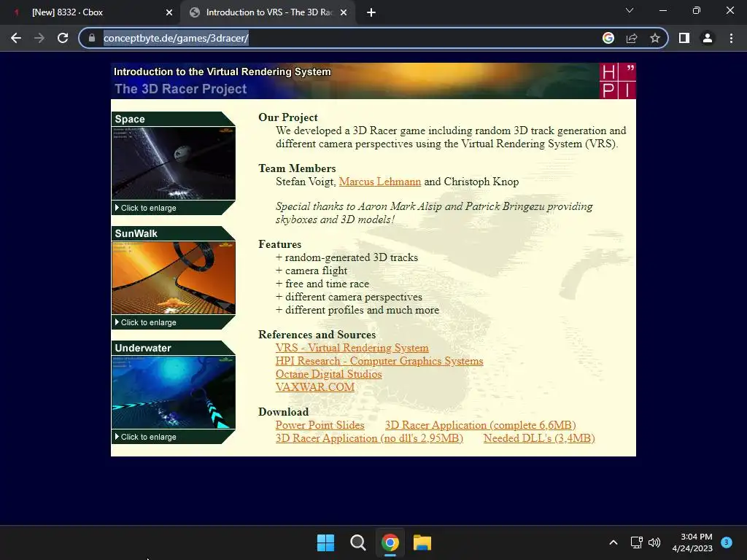Open a new browser tab

[371, 12]
